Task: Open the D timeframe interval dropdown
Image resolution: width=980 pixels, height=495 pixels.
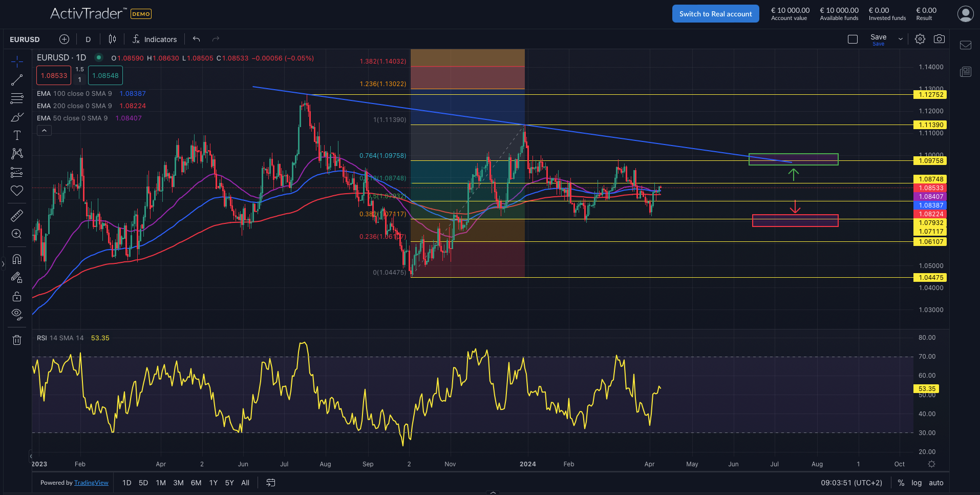Action: click(88, 39)
